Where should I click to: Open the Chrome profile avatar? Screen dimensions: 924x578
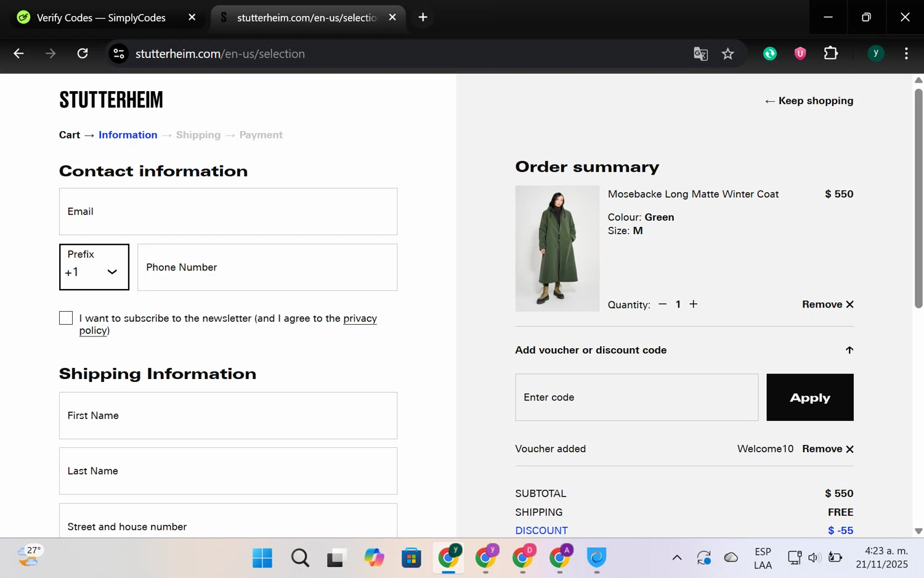(876, 54)
